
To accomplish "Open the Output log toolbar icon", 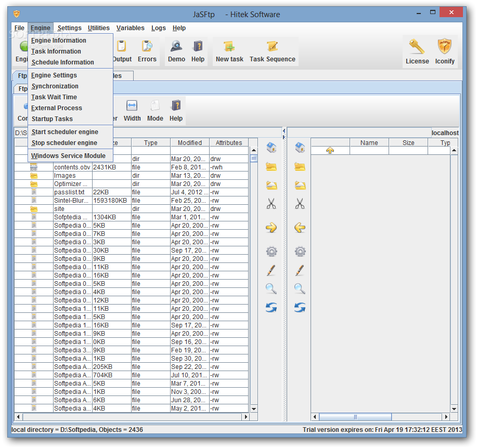I will (122, 51).
